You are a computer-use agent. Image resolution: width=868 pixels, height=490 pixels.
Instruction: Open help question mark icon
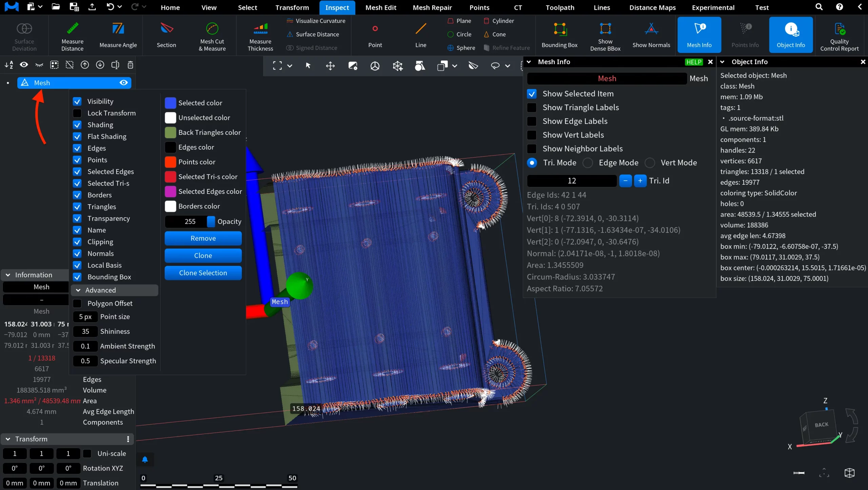pos(839,7)
